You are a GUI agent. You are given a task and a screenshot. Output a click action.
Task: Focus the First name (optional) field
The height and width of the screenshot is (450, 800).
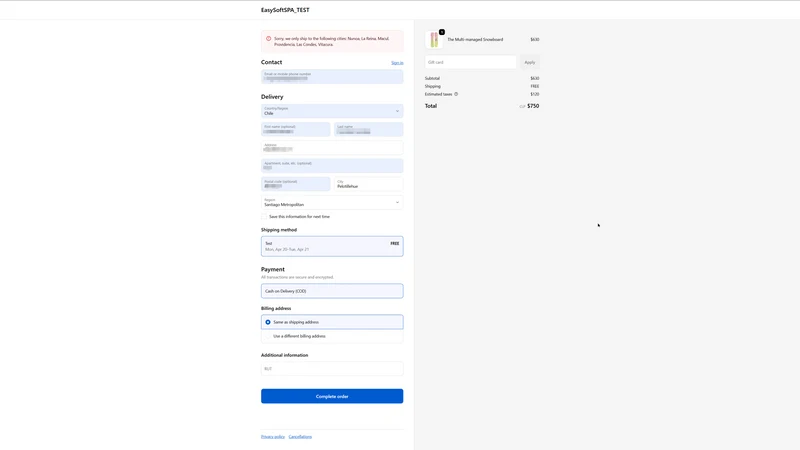point(295,129)
